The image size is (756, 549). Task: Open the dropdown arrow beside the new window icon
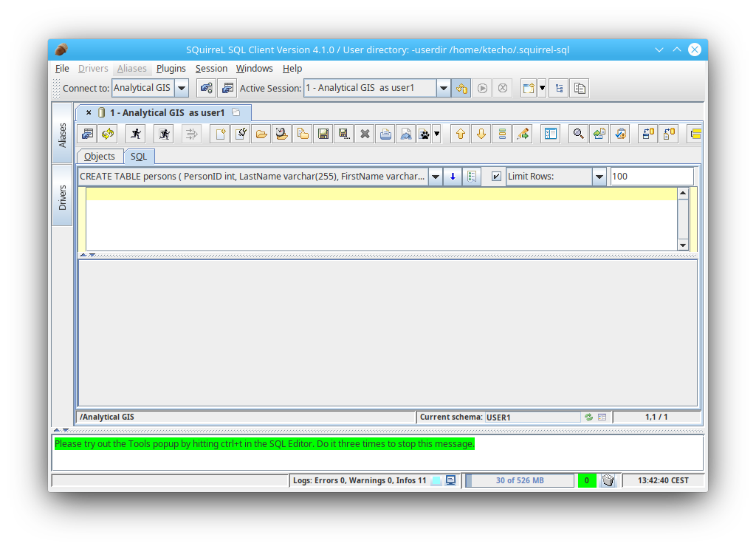click(542, 88)
